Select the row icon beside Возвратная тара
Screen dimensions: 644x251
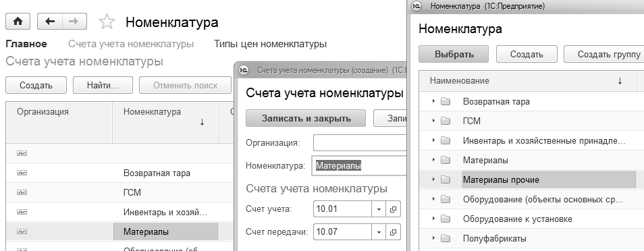[x=22, y=173]
